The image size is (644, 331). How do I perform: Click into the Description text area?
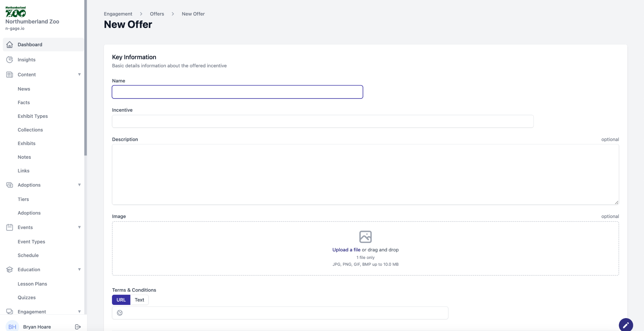(365, 175)
